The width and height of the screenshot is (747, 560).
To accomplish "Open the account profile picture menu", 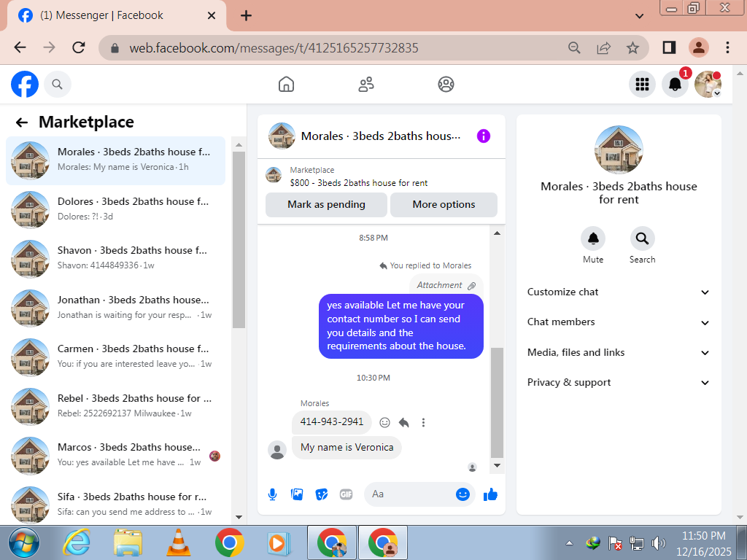I will pos(708,85).
